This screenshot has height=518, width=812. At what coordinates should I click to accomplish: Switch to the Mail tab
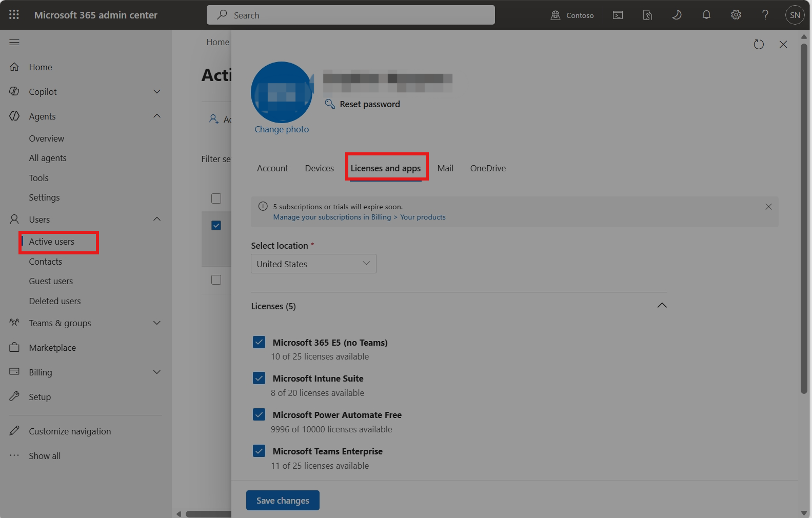[x=445, y=168]
